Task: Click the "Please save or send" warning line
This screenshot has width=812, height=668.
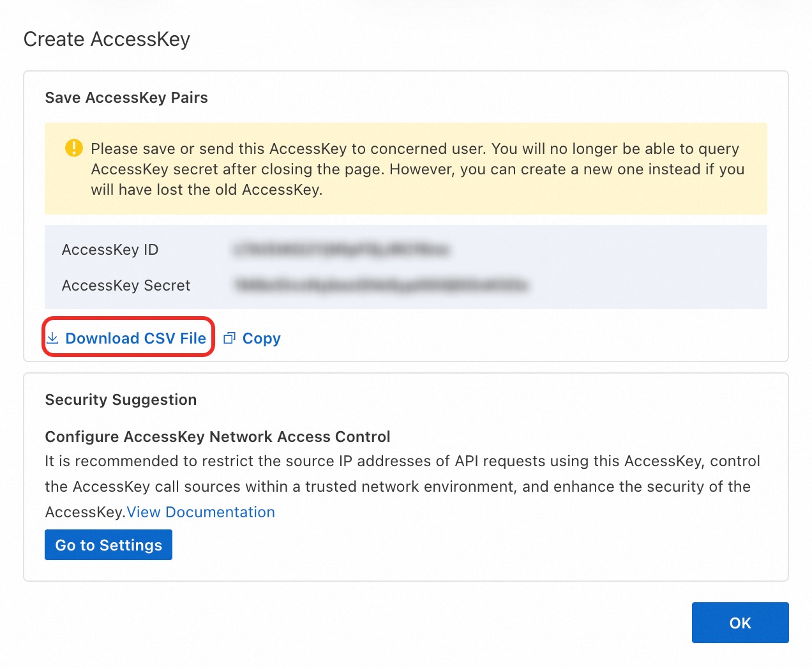Action: pyautogui.click(x=415, y=149)
